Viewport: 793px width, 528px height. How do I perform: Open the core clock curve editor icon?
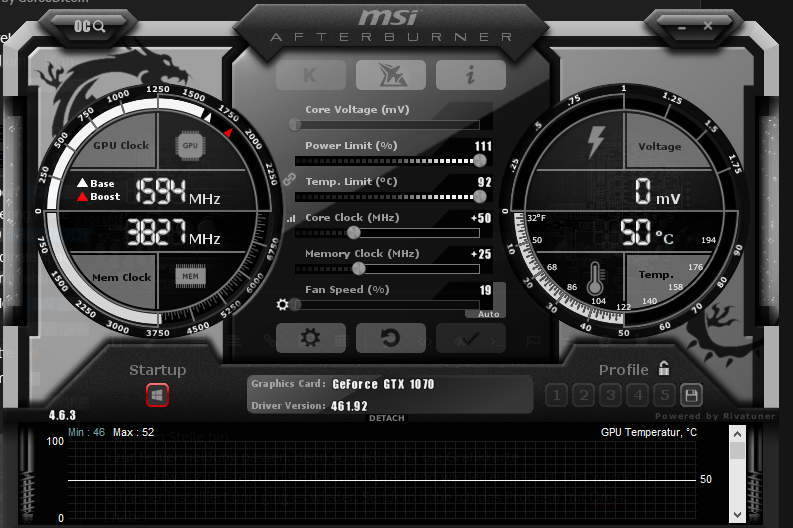tap(291, 218)
